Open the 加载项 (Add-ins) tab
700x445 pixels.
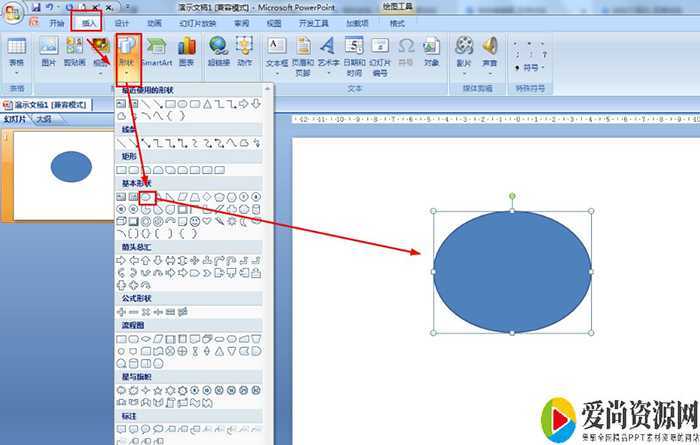point(357,23)
